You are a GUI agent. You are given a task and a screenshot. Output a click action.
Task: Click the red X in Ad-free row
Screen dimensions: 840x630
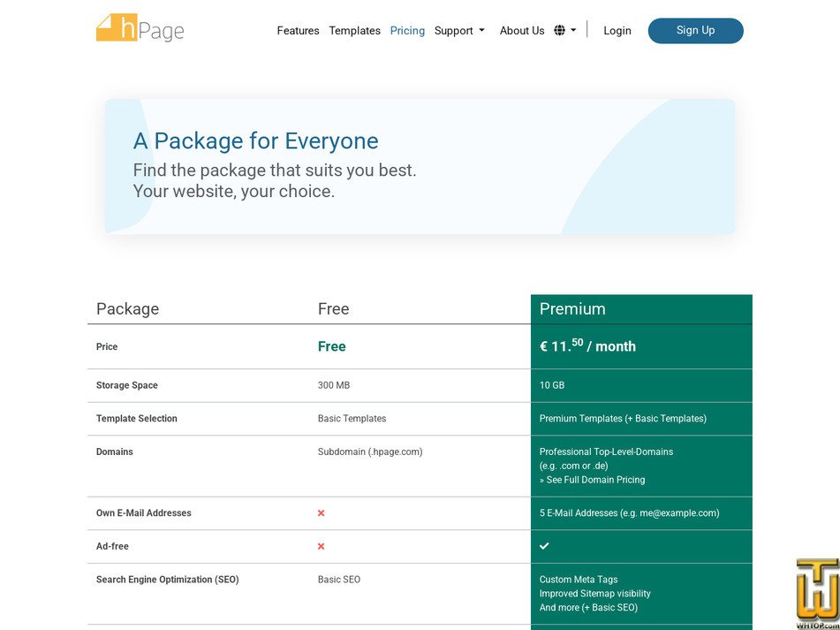[321, 546]
